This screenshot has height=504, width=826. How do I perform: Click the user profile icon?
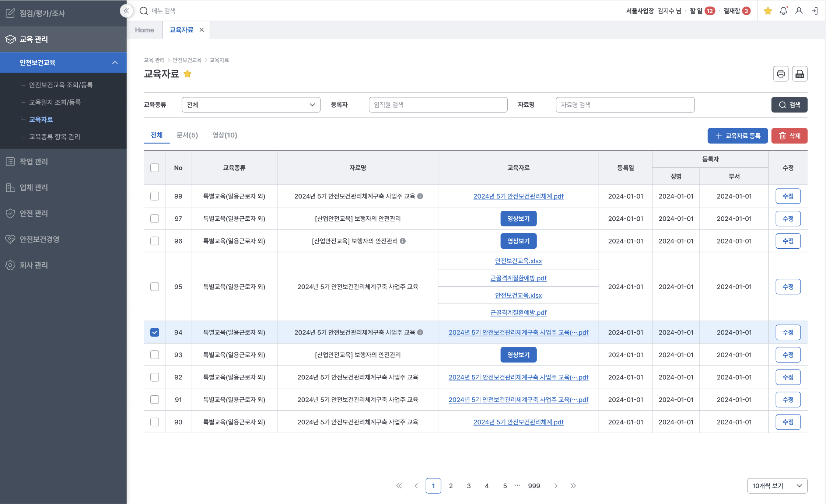[x=799, y=11]
